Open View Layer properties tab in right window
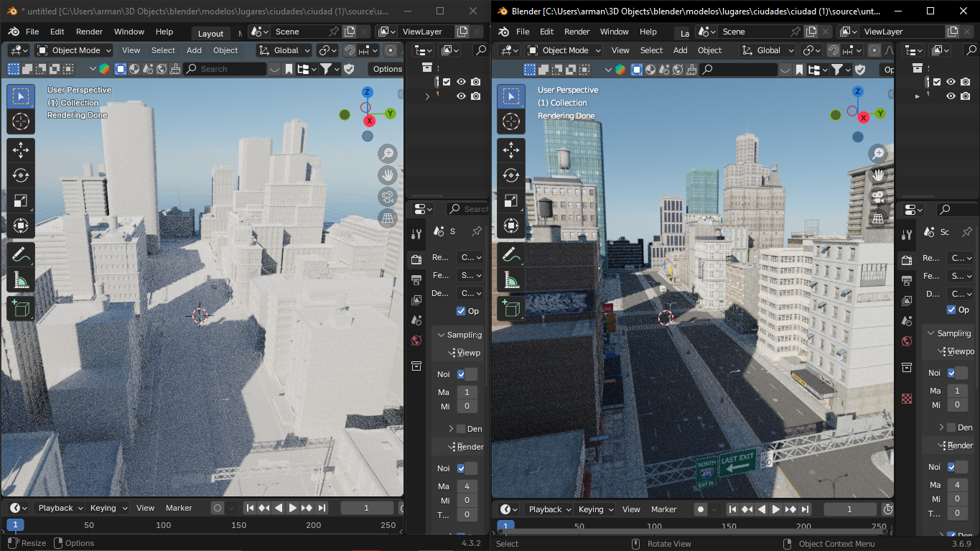980x551 pixels. click(x=907, y=300)
